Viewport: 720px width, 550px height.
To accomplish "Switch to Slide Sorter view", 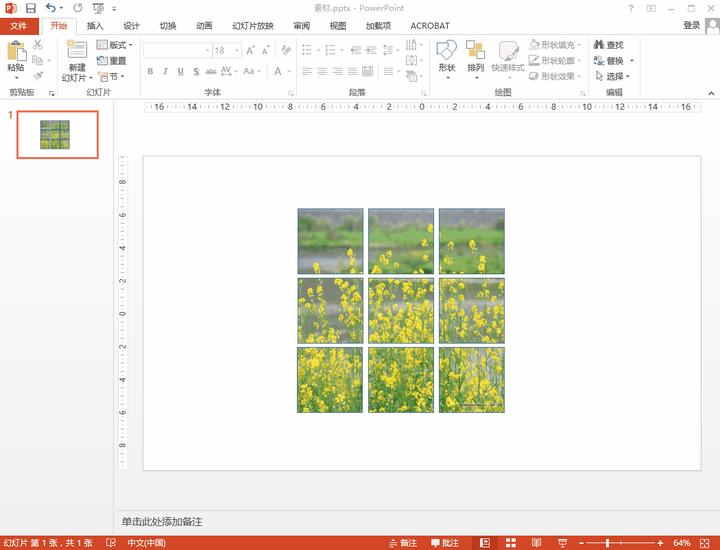I will pos(511,543).
